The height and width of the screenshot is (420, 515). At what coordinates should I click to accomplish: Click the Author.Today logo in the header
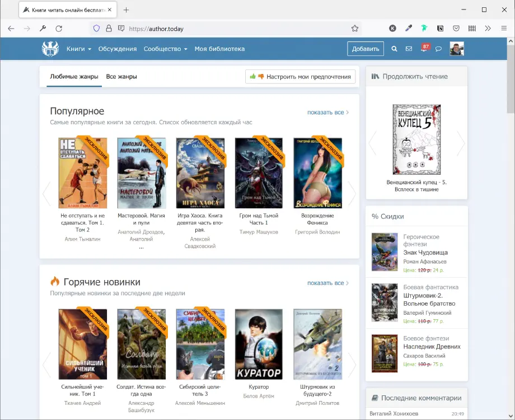50,48
